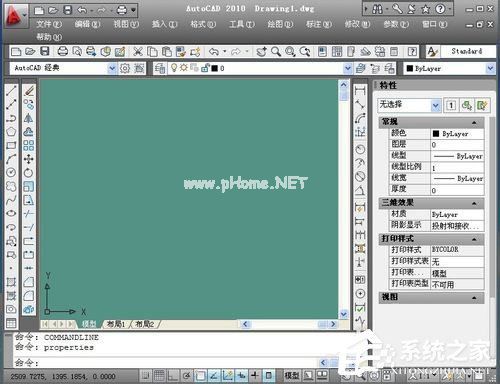500x384 pixels.
Task: Open the layer list dropdown
Action: 348,68
